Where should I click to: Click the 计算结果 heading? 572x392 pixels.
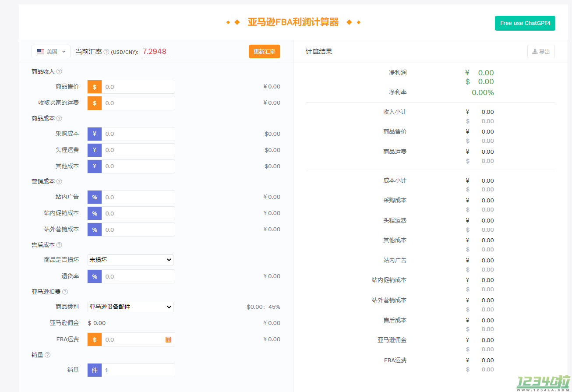coord(319,51)
